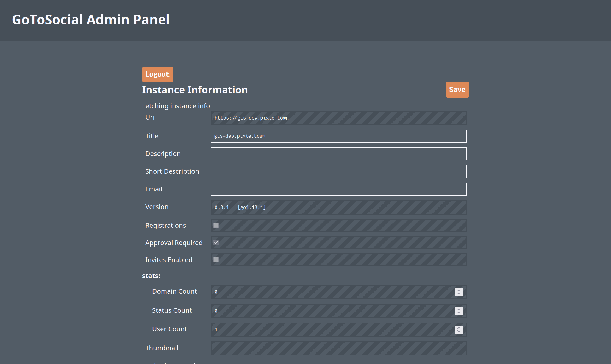
Task: Click the disabled Uri field
Action: pos(338,118)
